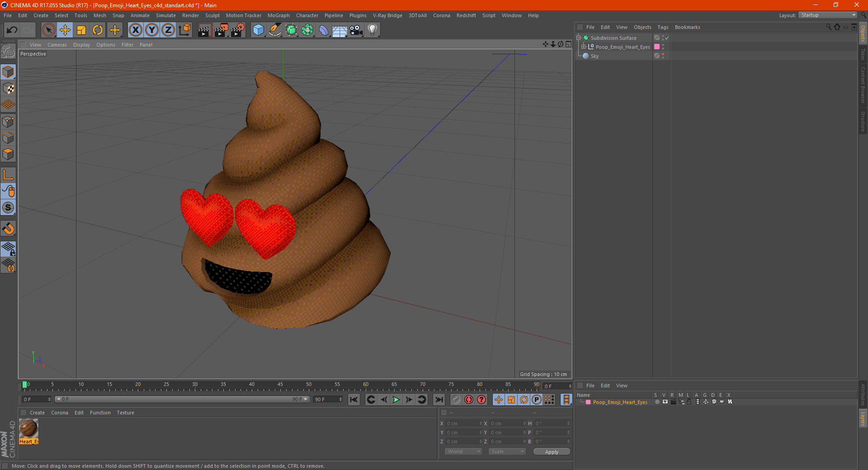Screen dimensions: 868x470
Task: Enable the Axis tool in sidebar
Action: click(8, 175)
